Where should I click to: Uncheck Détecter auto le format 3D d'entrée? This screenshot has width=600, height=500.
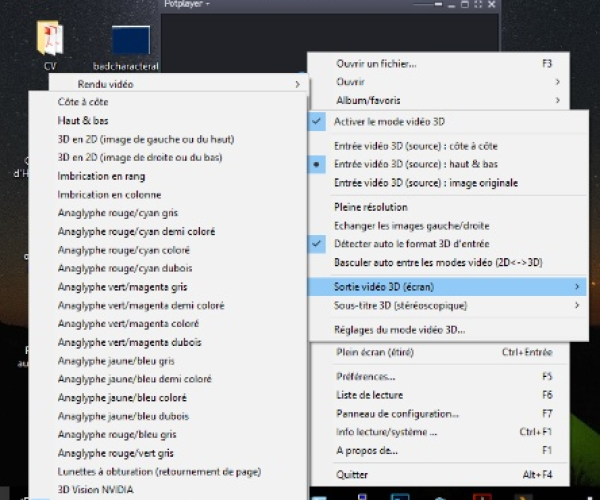point(448,244)
